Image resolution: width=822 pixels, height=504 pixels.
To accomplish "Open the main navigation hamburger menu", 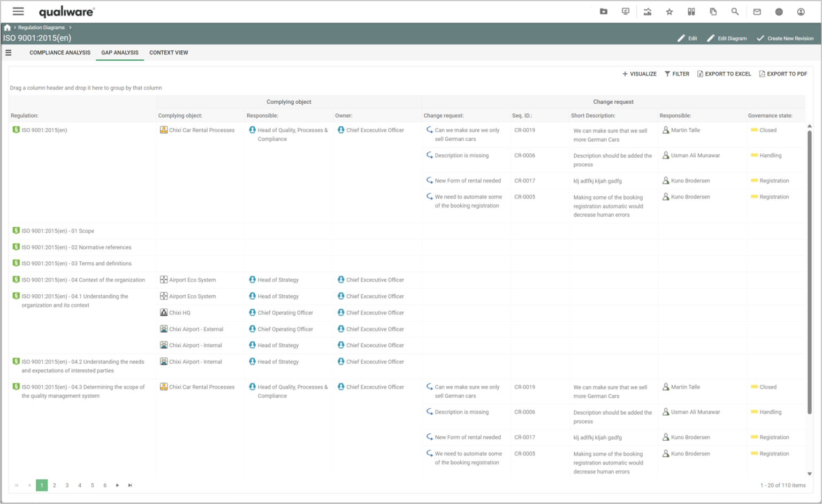I will pyautogui.click(x=18, y=11).
